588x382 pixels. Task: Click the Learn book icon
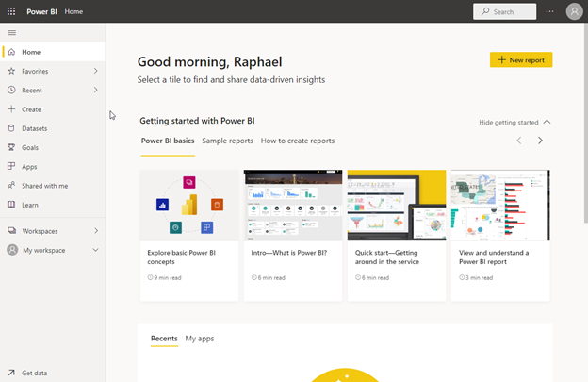(11, 205)
